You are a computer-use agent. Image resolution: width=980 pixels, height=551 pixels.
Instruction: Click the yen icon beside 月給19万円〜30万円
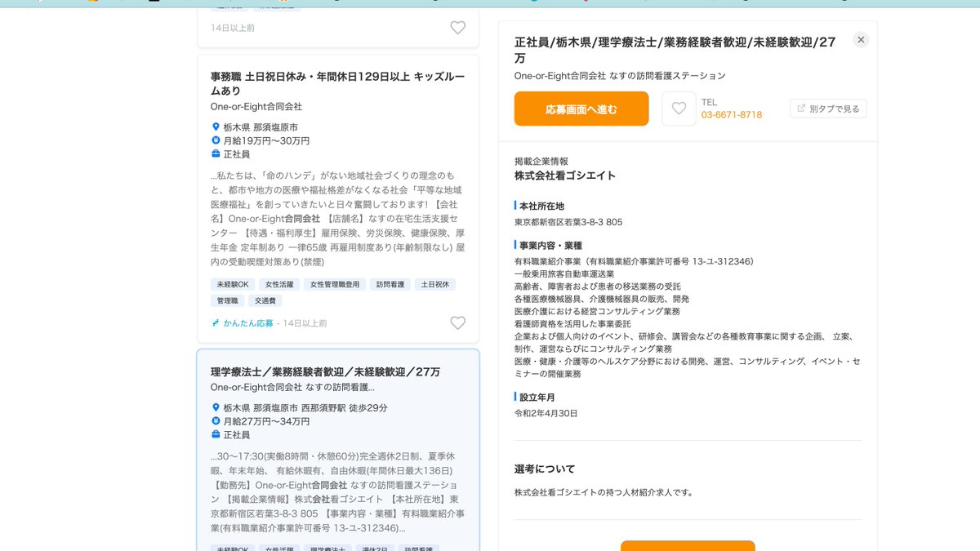(x=216, y=140)
